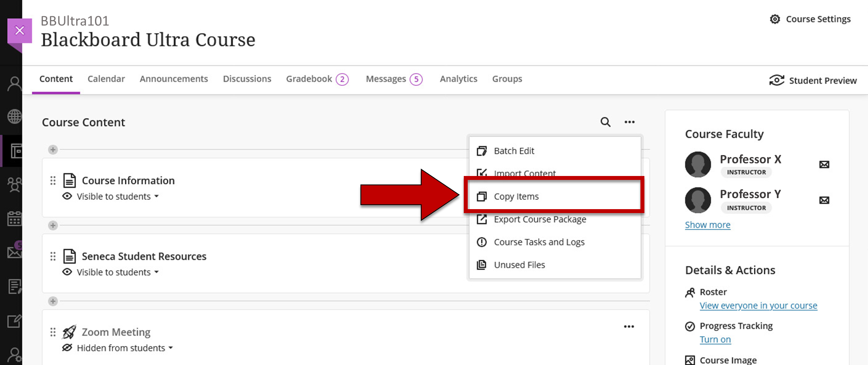Open Unused Files from the menu
The width and height of the screenshot is (868, 365).
555,265
